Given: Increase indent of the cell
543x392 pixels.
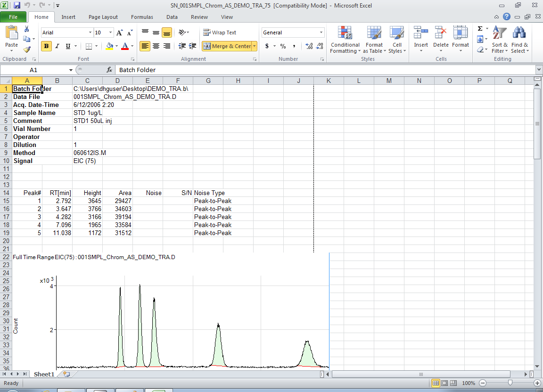Looking at the screenshot, I should click(x=192, y=46).
